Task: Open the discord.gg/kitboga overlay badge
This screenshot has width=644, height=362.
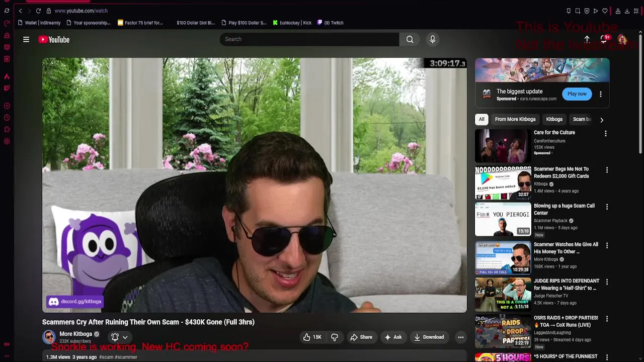Action: tap(74, 301)
